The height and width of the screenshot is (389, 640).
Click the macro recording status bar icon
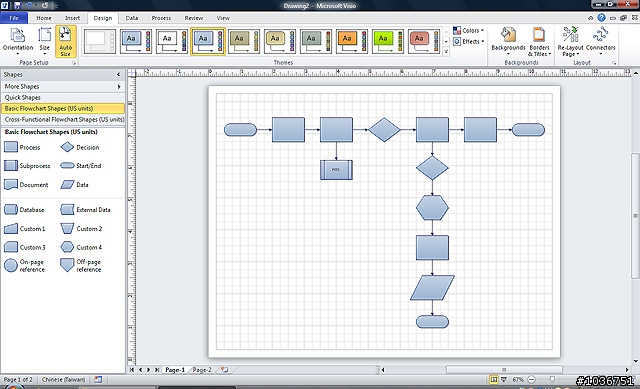[x=98, y=380]
